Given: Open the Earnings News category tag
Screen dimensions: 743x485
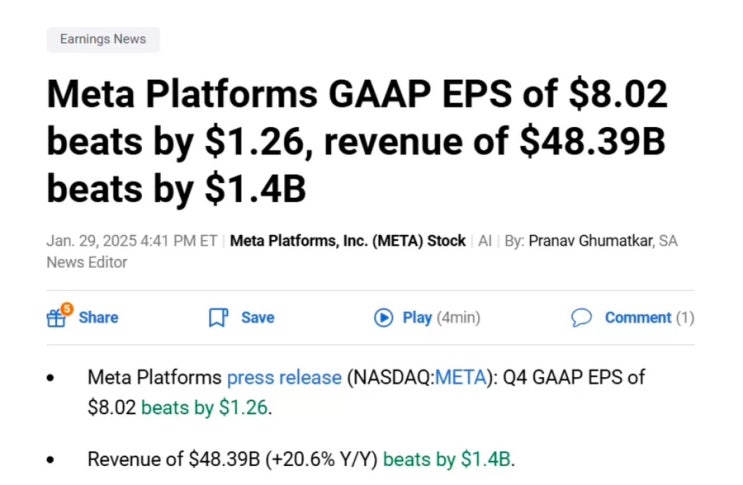Looking at the screenshot, I should pos(103,40).
